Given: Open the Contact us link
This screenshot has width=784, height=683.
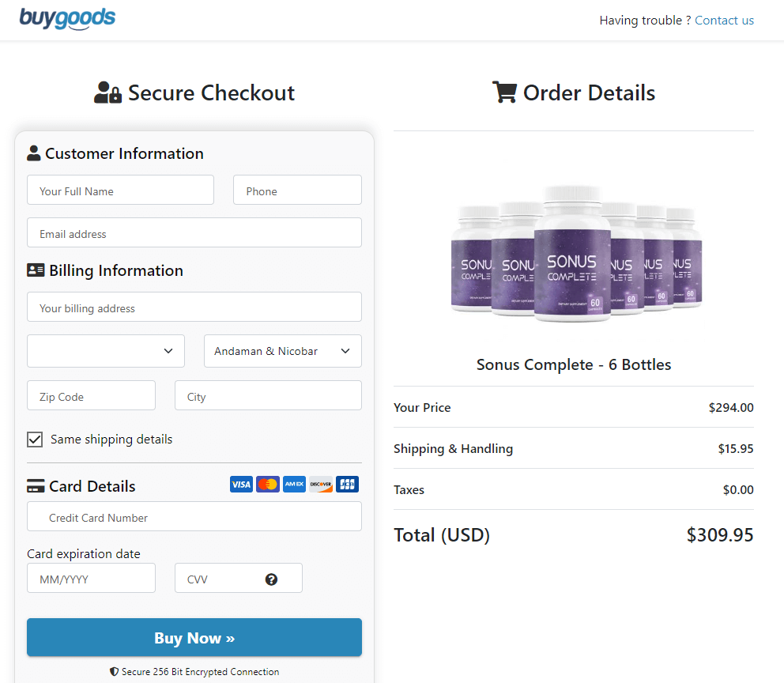Looking at the screenshot, I should (x=724, y=20).
